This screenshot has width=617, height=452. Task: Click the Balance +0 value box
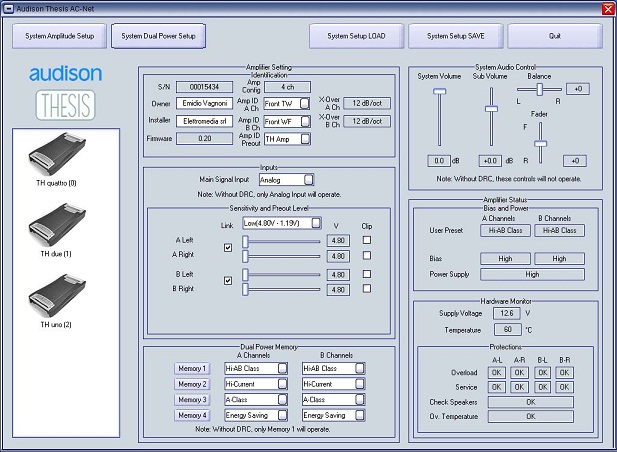pyautogui.click(x=578, y=89)
